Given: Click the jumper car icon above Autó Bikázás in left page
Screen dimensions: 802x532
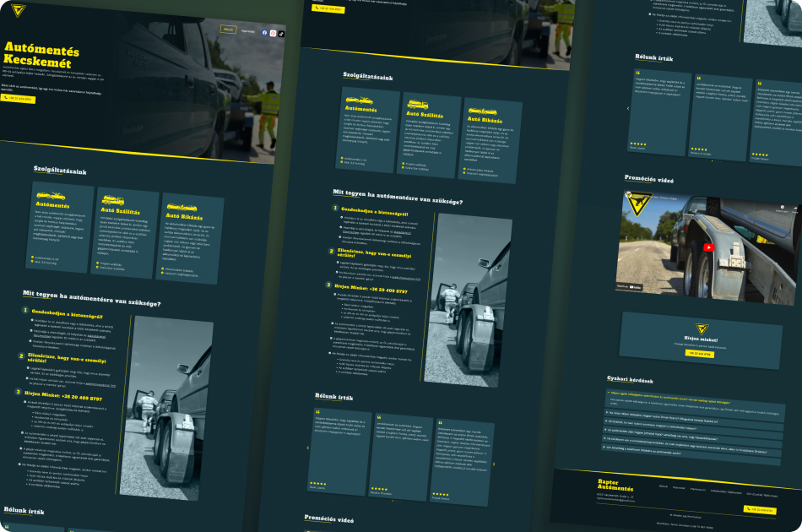Looking at the screenshot, I should coord(181,207).
